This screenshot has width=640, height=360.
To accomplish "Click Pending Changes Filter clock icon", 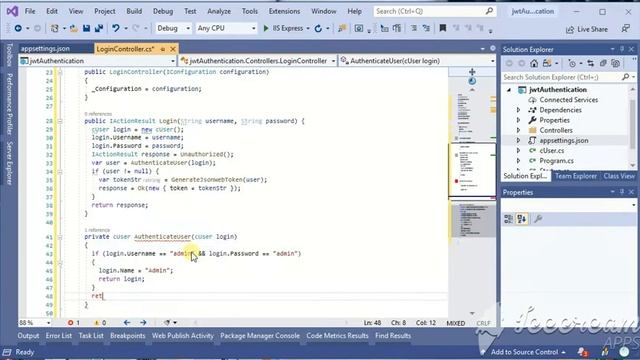I will pos(572,63).
